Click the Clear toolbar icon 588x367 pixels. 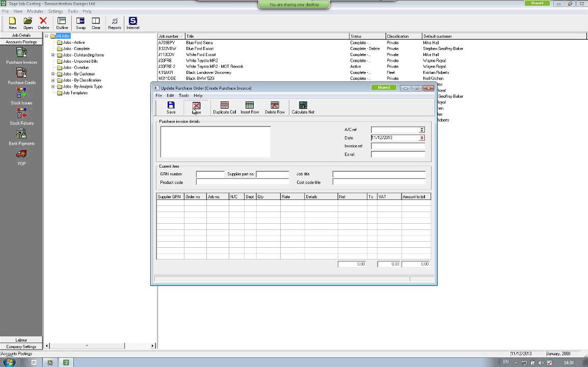[96, 23]
